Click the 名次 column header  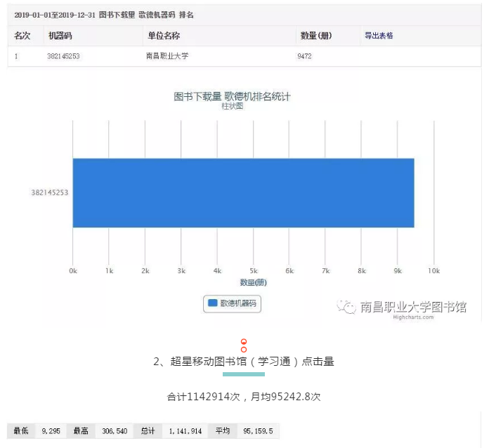click(x=22, y=36)
